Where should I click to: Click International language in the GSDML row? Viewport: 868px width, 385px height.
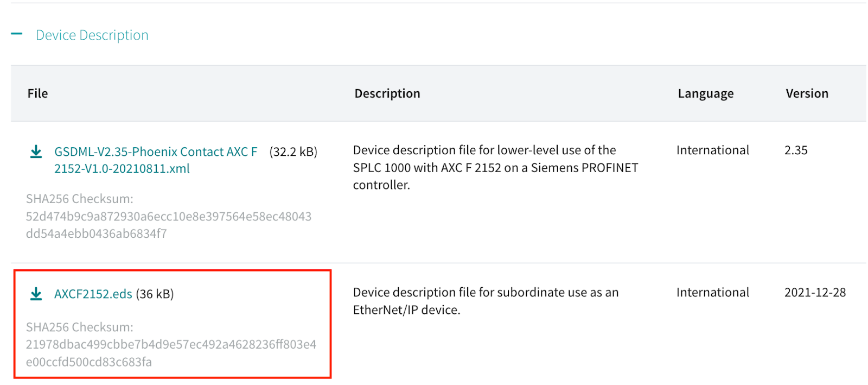coord(713,150)
